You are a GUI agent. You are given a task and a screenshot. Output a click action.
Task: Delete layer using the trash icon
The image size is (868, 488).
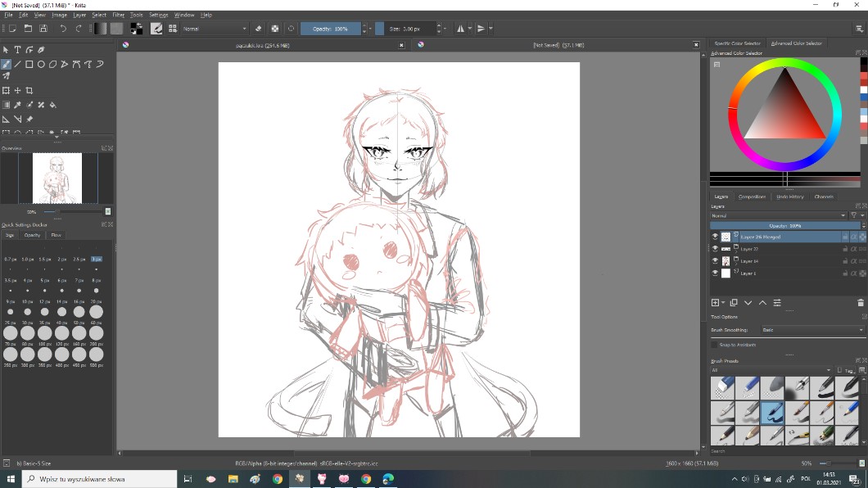click(x=860, y=303)
